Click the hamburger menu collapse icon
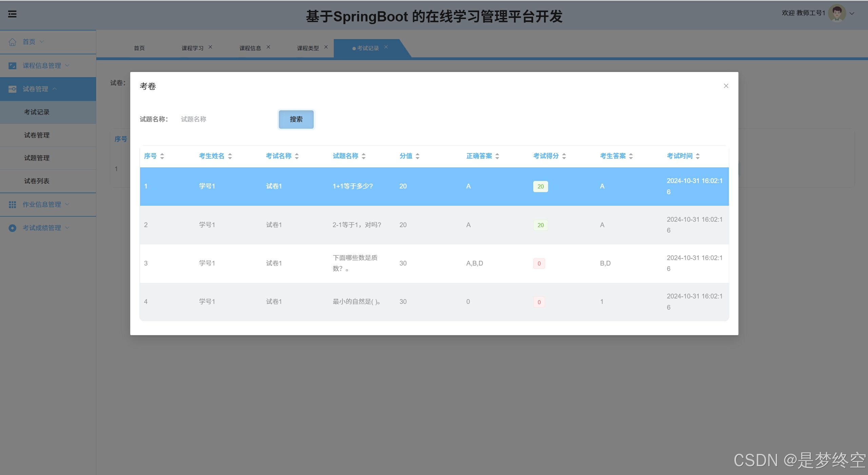This screenshot has height=475, width=868. [x=12, y=14]
